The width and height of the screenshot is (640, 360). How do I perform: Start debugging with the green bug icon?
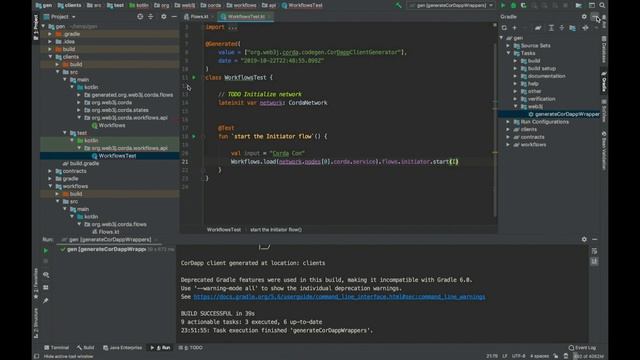click(x=513, y=5)
